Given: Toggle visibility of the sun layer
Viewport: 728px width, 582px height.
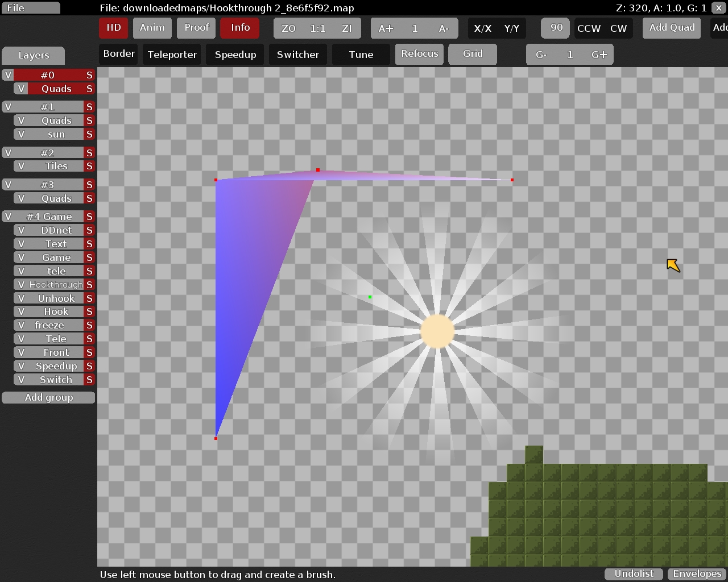Looking at the screenshot, I should [21, 135].
